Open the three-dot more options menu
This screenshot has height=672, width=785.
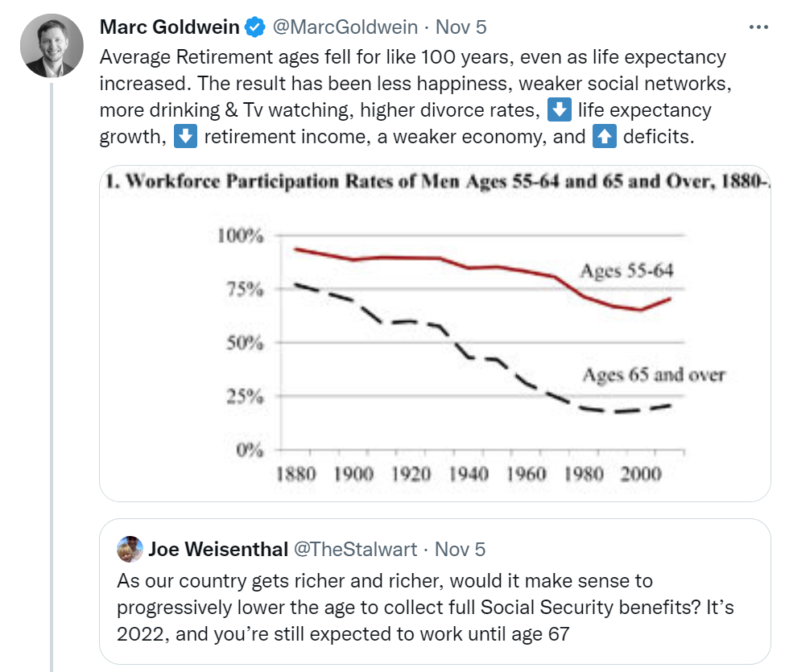pos(759,27)
